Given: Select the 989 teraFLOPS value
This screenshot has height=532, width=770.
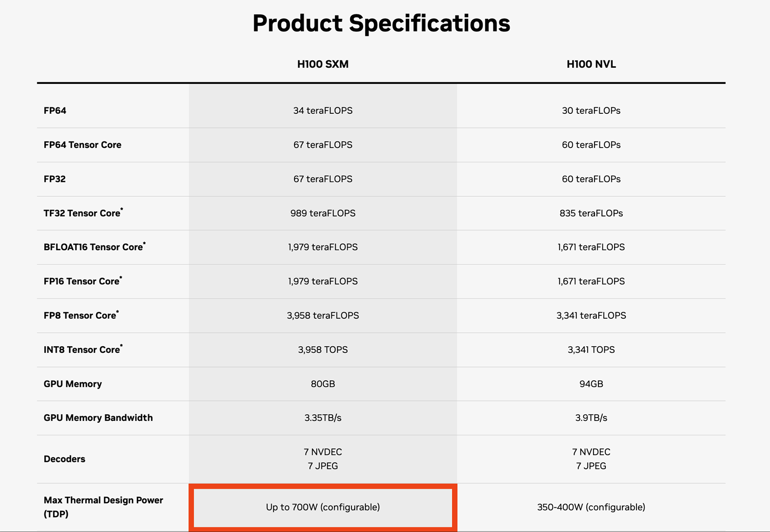Looking at the screenshot, I should (x=322, y=213).
